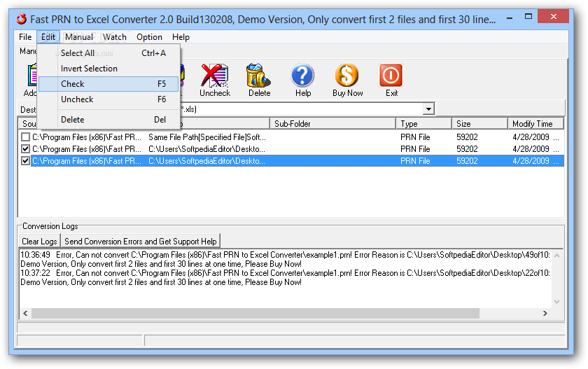Expand the destination format dropdown arrow

(428, 109)
